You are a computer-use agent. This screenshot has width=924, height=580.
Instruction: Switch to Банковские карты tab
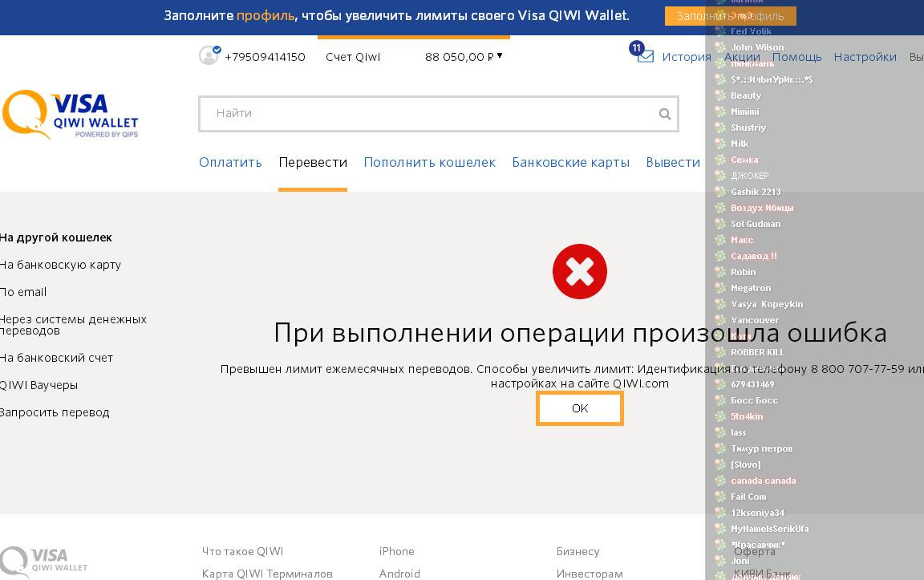pos(570,163)
